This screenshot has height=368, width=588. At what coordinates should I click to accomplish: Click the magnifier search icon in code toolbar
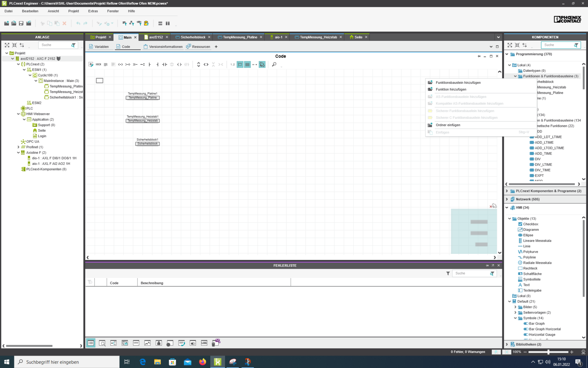(x=274, y=64)
